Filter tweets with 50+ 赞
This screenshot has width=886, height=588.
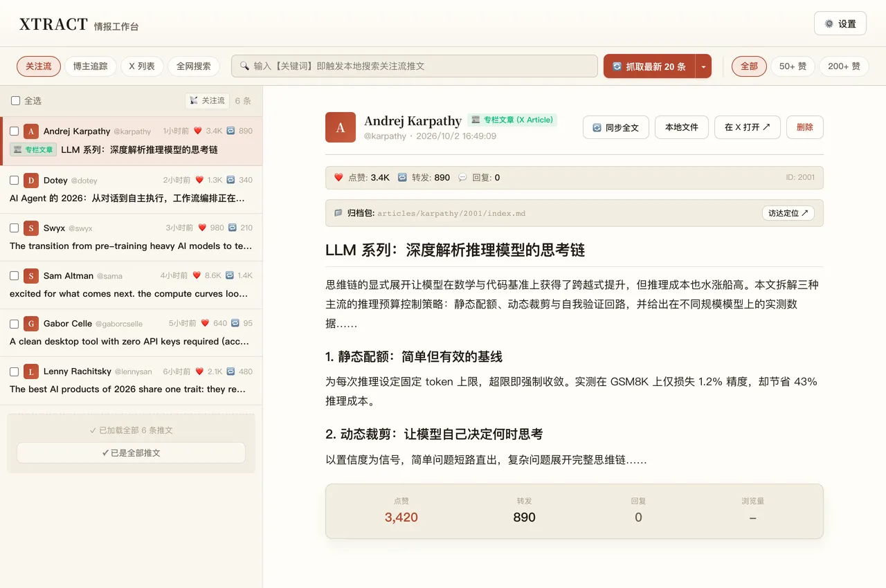pos(793,66)
